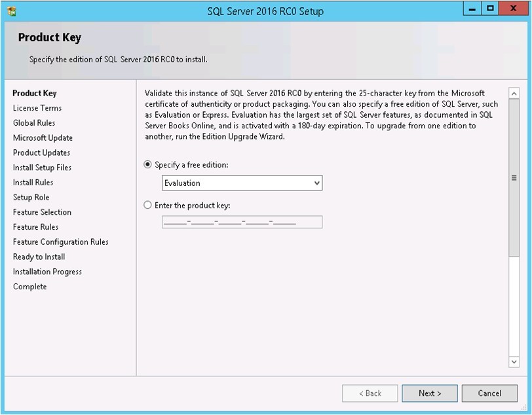The image size is (532, 415).
Task: Select Product Updates step in sidebar
Action: click(x=41, y=153)
